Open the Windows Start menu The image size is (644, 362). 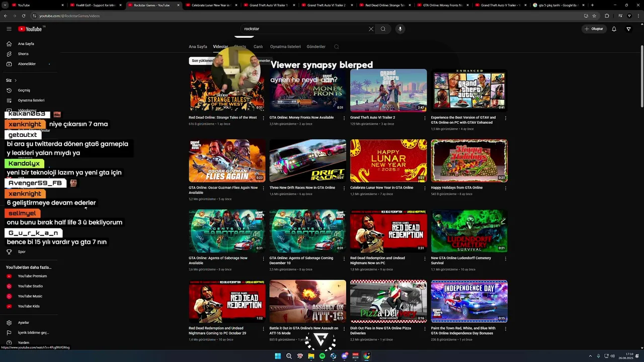278,356
